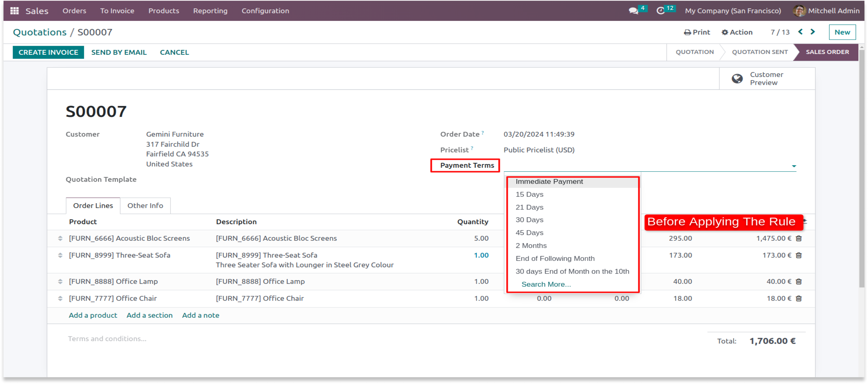Click the order date 03/20/2024 11:49:39
This screenshot has width=868, height=384.
(x=539, y=134)
